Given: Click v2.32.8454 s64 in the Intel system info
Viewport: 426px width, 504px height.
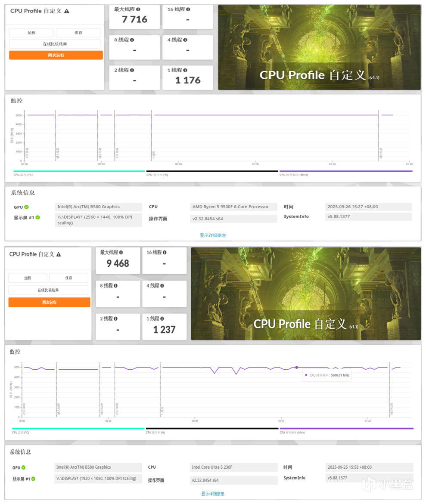Looking at the screenshot, I should 234,480.
